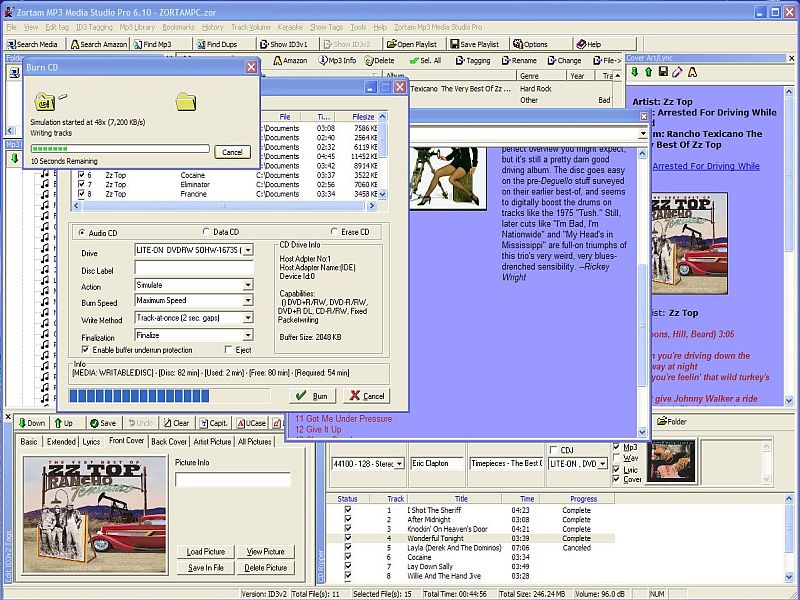Open the Write Method dropdown
The height and width of the screenshot is (600, 800).
pos(248,318)
